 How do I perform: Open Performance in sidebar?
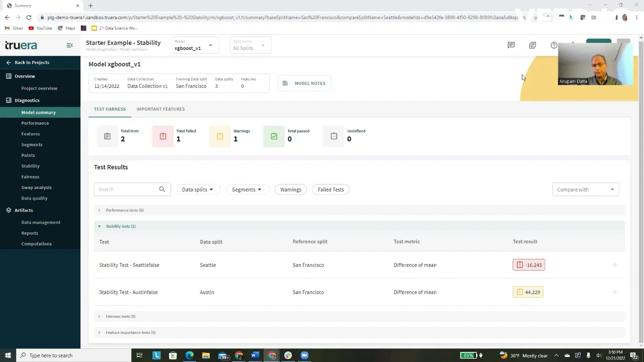coord(35,123)
